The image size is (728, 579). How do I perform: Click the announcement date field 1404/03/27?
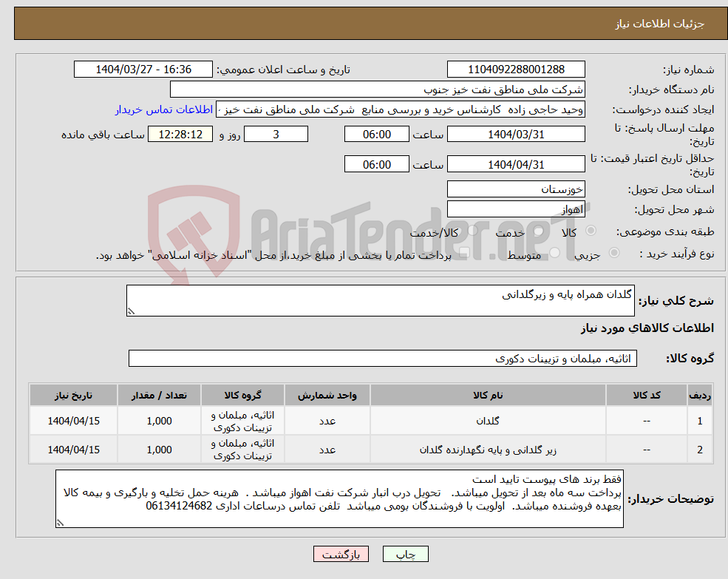click(143, 69)
